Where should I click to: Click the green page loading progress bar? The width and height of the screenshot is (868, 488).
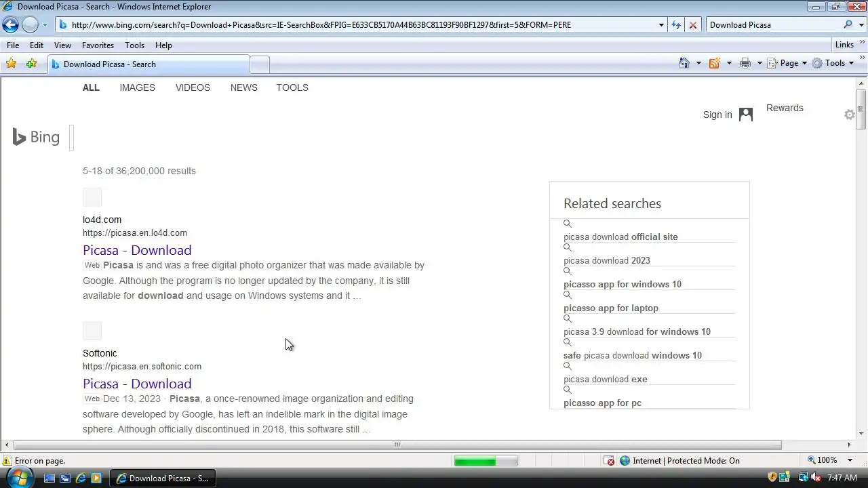click(486, 461)
